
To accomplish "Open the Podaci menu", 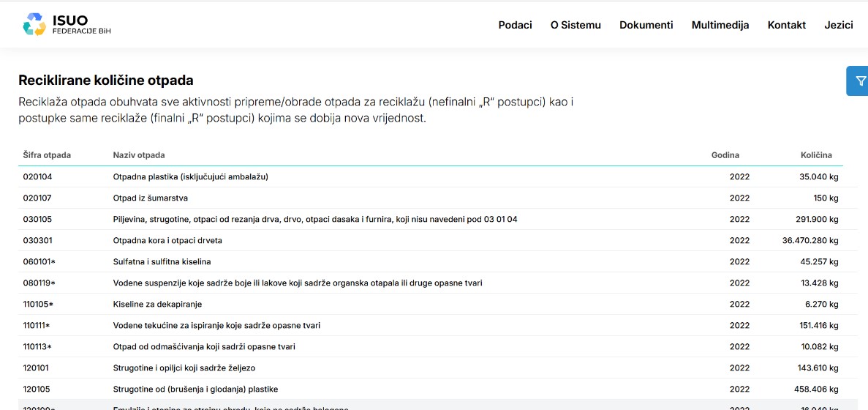I will [x=515, y=25].
